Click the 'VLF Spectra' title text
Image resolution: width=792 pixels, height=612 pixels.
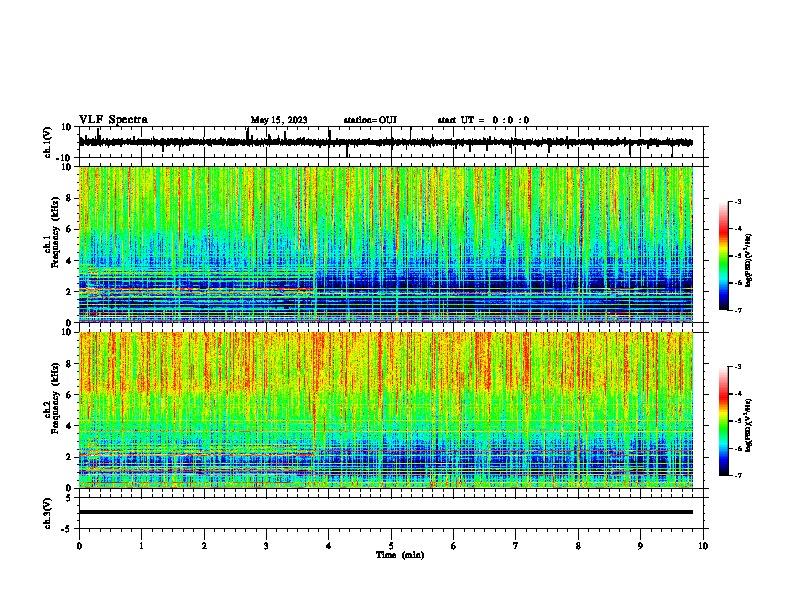click(x=113, y=120)
